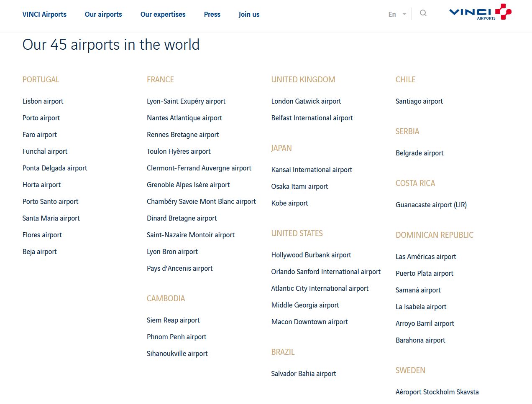Screen dimensions: 532x404
Task: Open the Press menu item
Action: [x=212, y=14]
